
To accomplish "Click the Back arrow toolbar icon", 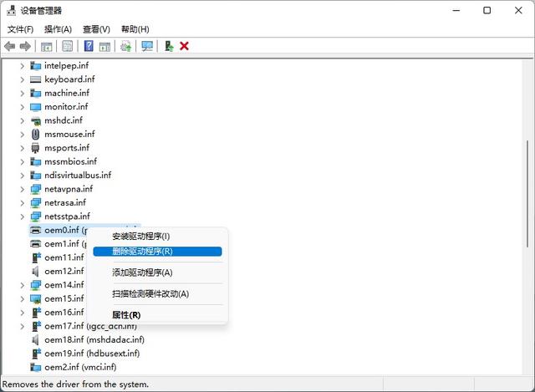I will [x=10, y=46].
